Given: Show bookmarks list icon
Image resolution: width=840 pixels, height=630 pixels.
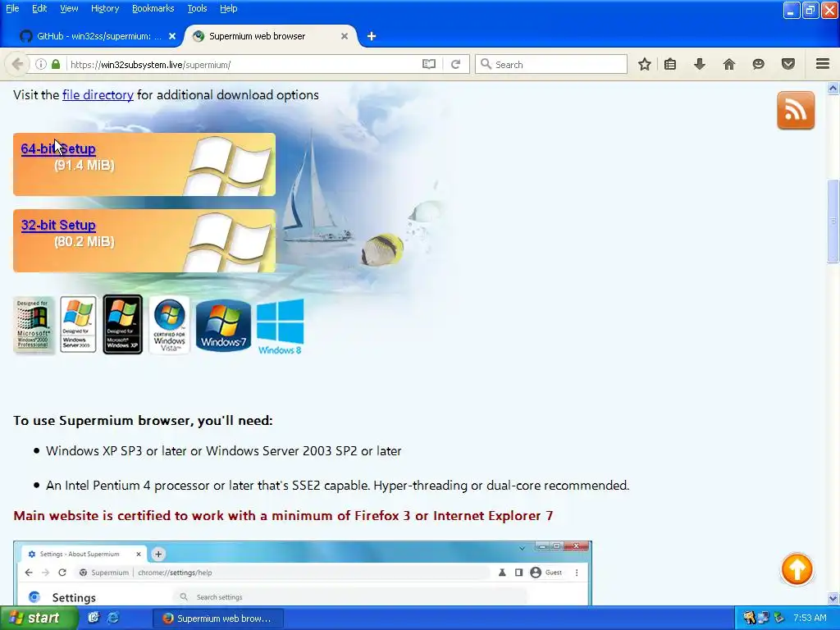Looking at the screenshot, I should pyautogui.click(x=670, y=64).
